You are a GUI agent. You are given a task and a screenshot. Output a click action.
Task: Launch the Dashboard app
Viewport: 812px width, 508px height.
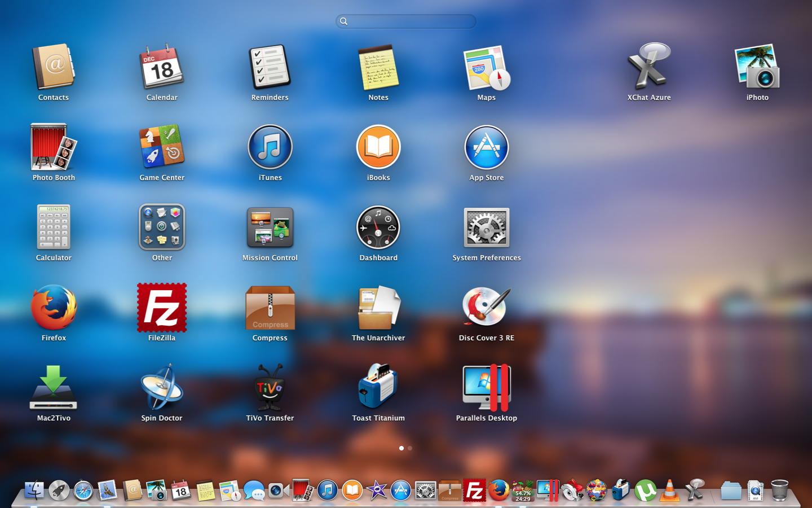pos(378,227)
